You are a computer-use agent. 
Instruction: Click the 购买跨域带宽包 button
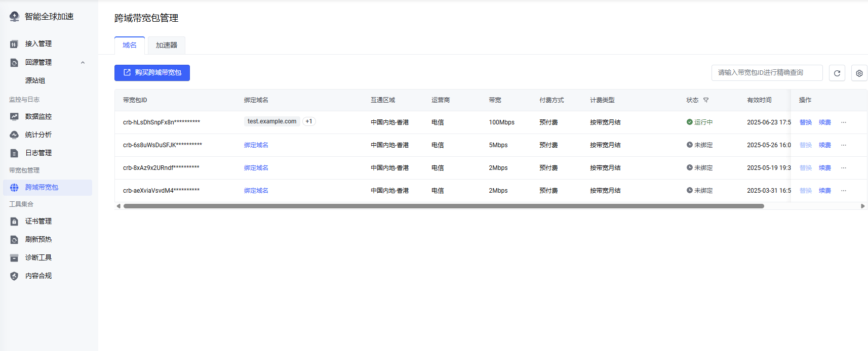coord(152,73)
